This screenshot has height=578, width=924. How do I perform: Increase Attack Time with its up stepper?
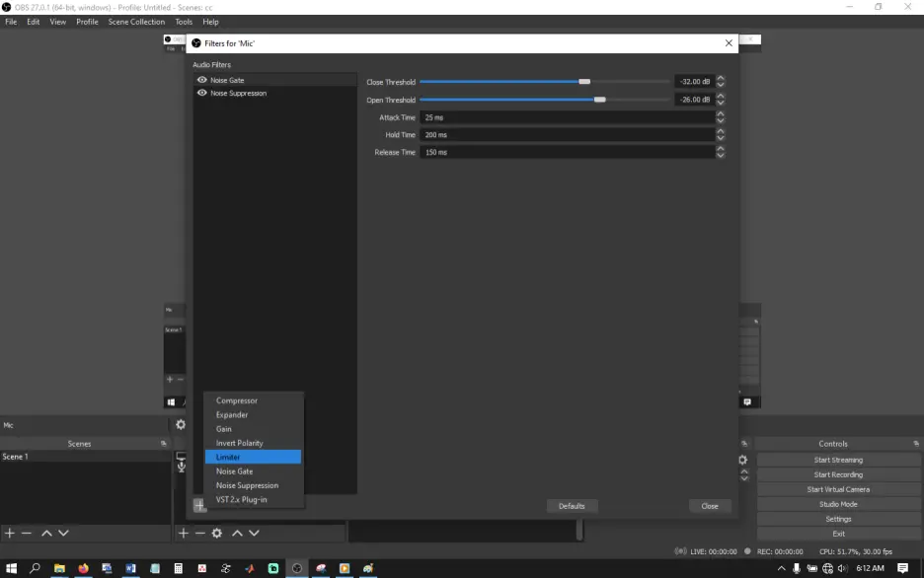click(x=720, y=113)
